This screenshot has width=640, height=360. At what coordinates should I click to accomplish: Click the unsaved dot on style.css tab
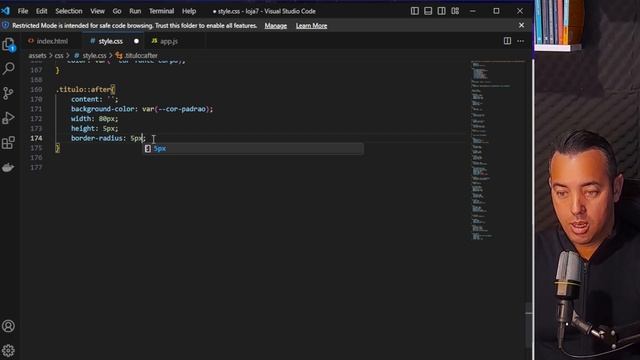(136, 41)
